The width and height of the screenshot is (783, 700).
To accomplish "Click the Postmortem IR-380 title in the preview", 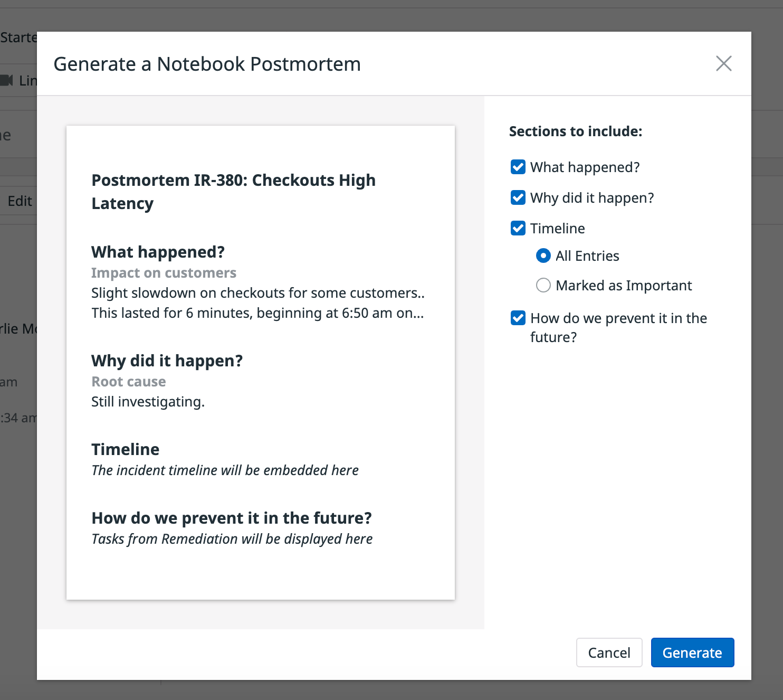I will click(x=234, y=191).
